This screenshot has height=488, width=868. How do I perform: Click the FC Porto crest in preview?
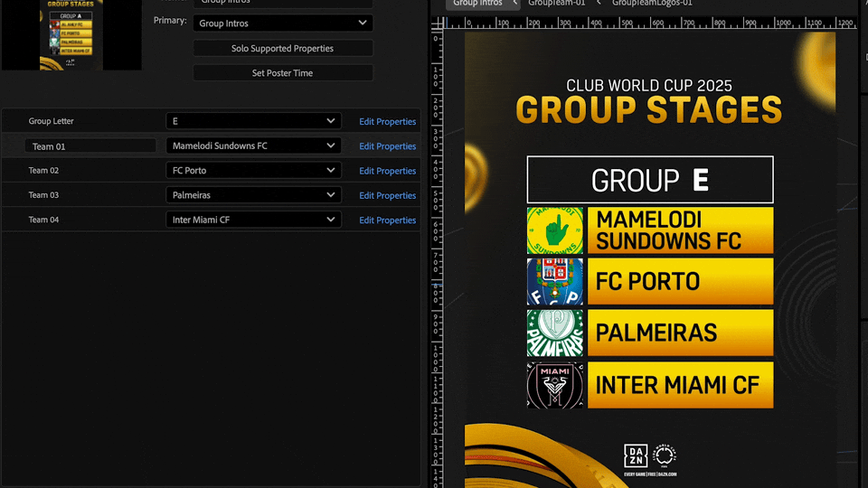555,282
